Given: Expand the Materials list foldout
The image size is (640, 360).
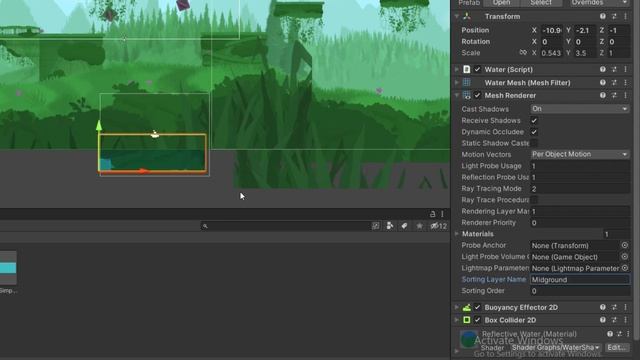Looking at the screenshot, I should [457, 234].
